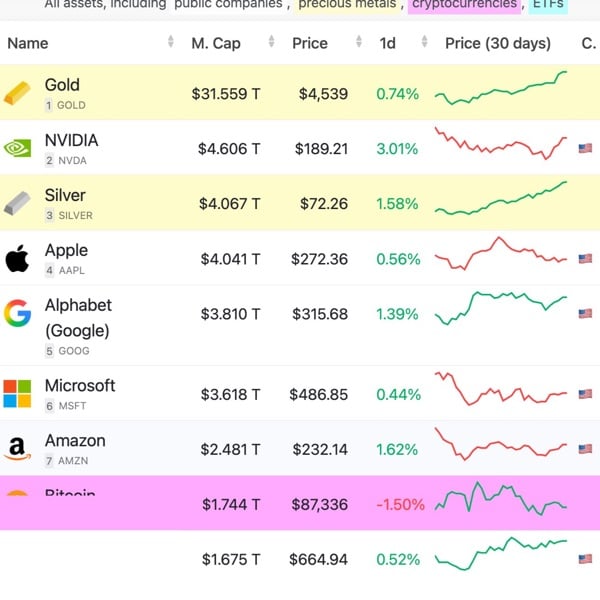Click the Silver bar icon
The image size is (600, 600).
click(x=17, y=203)
